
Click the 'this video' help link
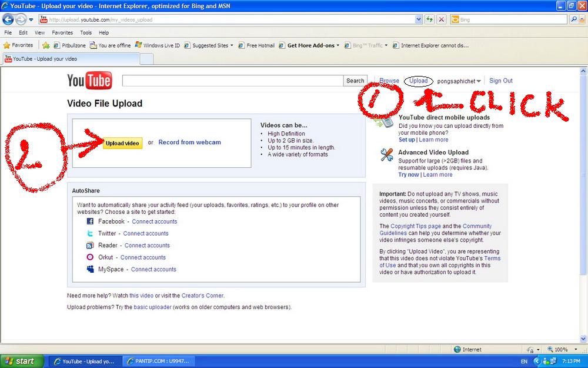[x=141, y=296]
